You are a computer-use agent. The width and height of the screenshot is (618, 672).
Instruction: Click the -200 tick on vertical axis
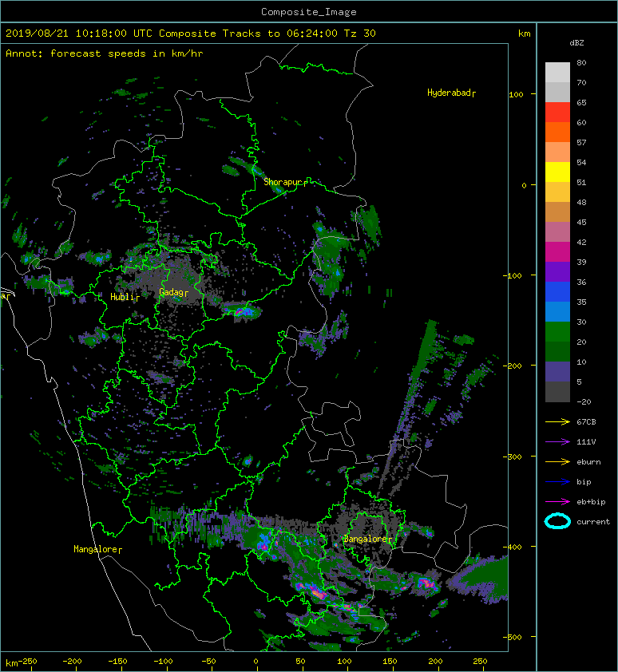[x=513, y=366]
